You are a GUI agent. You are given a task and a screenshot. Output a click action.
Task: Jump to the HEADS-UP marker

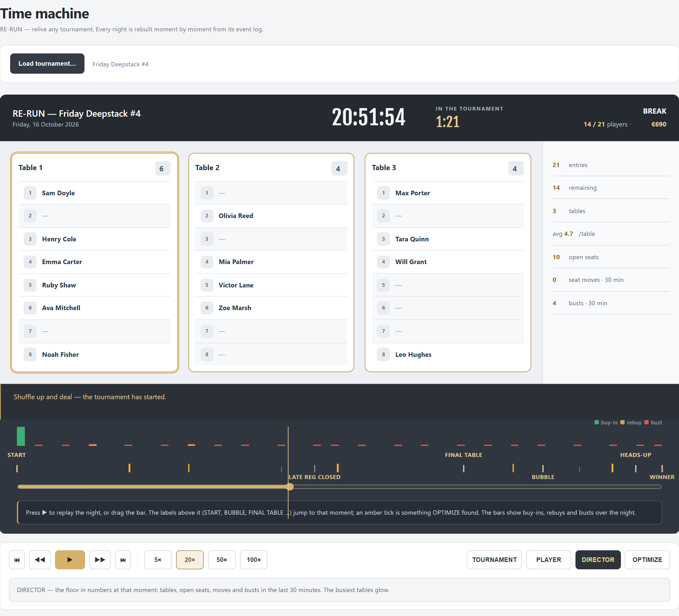coord(636,455)
